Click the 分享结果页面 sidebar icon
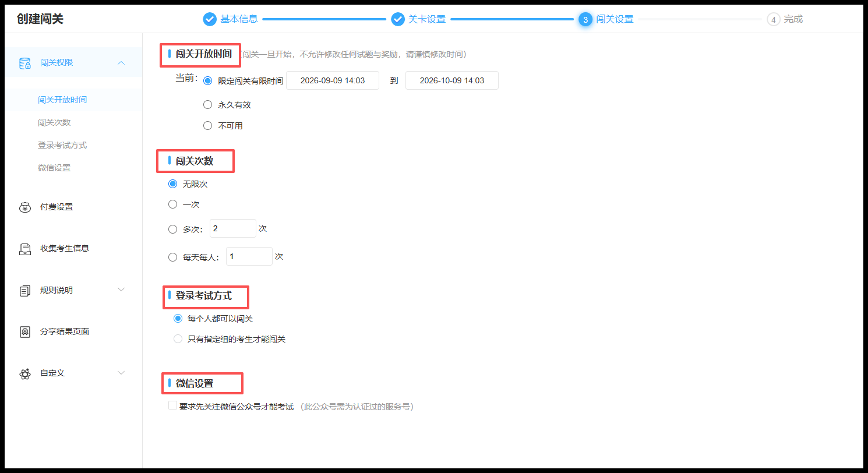 [25, 332]
